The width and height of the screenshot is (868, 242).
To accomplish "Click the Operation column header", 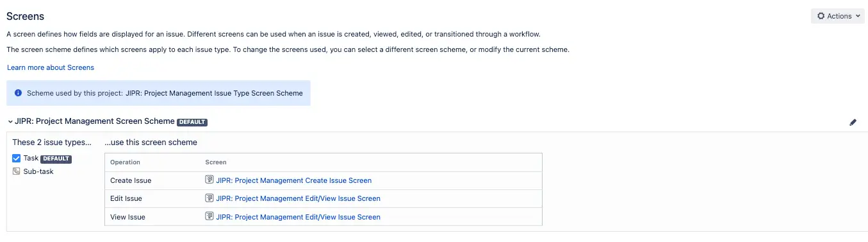I will coord(125,162).
